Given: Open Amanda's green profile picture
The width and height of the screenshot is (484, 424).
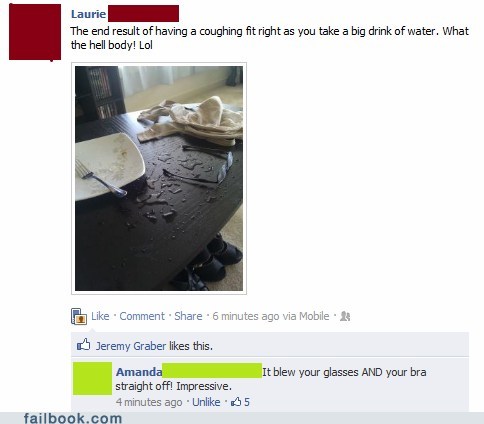Looking at the screenshot, I should [92, 378].
